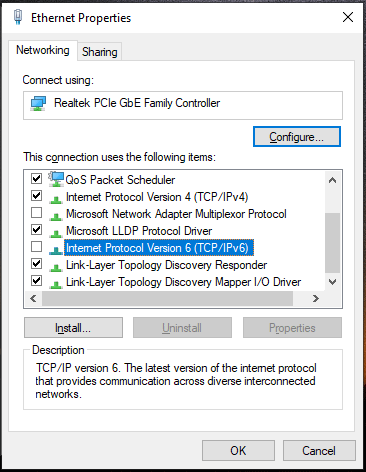Switch to the Sharing tab
This screenshot has width=366, height=472.
click(100, 52)
